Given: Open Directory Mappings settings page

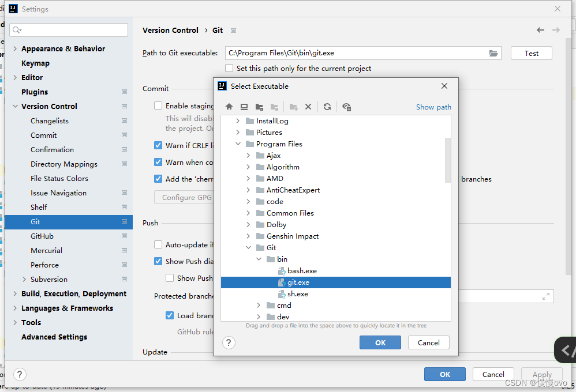Looking at the screenshot, I should [64, 164].
